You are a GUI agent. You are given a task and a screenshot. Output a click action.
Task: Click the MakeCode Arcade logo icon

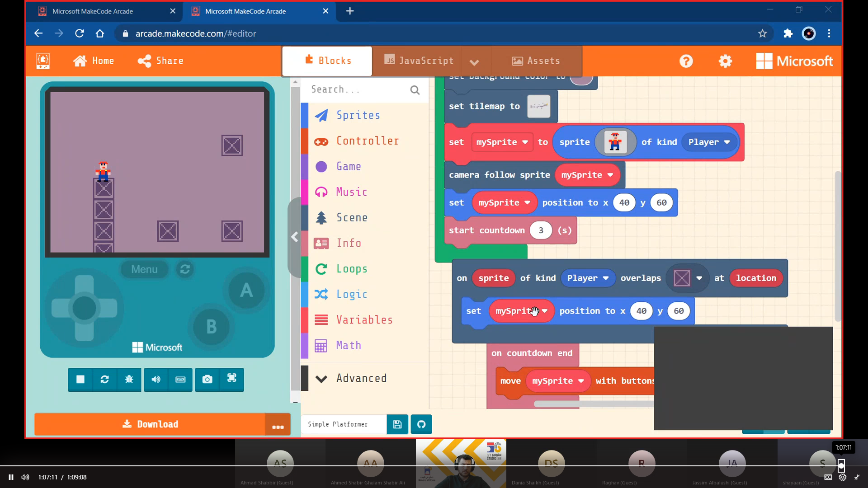(43, 61)
